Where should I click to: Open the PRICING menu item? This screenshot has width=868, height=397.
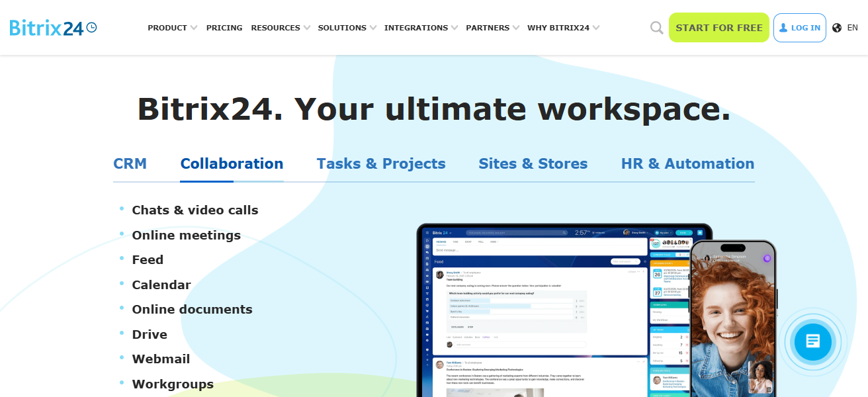224,28
